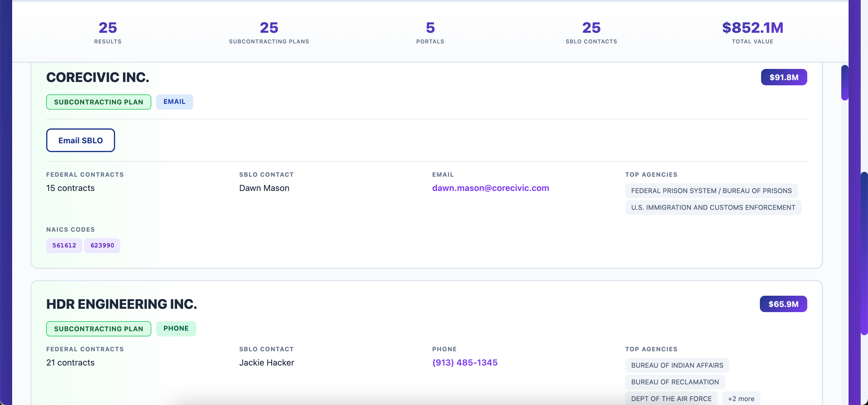The image size is (868, 405).
Task: Click the CORECIVIC INC. company name
Action: tap(97, 77)
